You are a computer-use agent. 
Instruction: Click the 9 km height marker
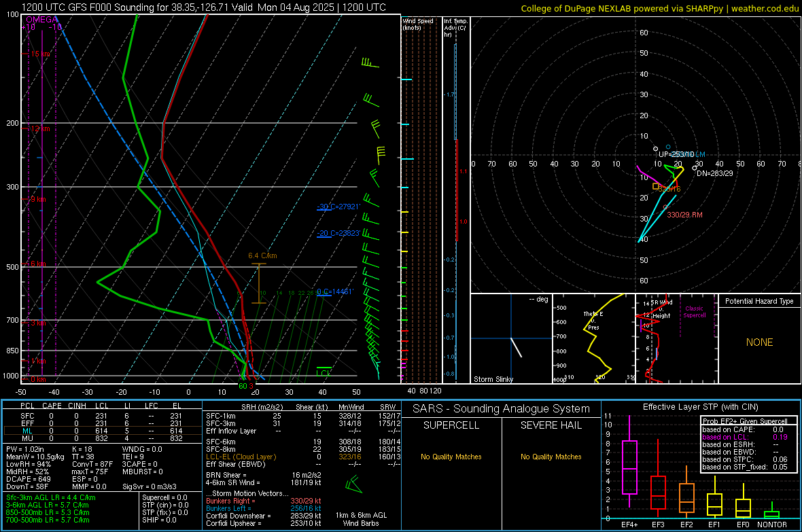click(x=39, y=199)
